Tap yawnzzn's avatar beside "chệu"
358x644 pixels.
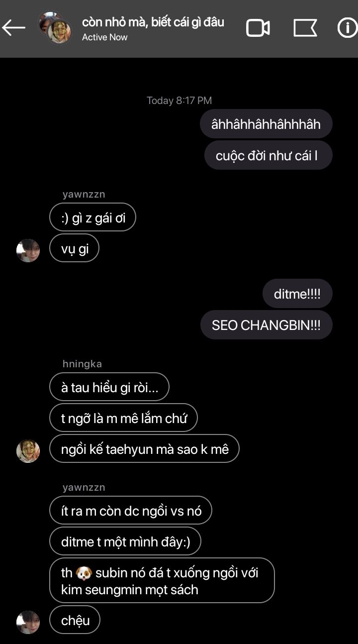[x=28, y=622]
